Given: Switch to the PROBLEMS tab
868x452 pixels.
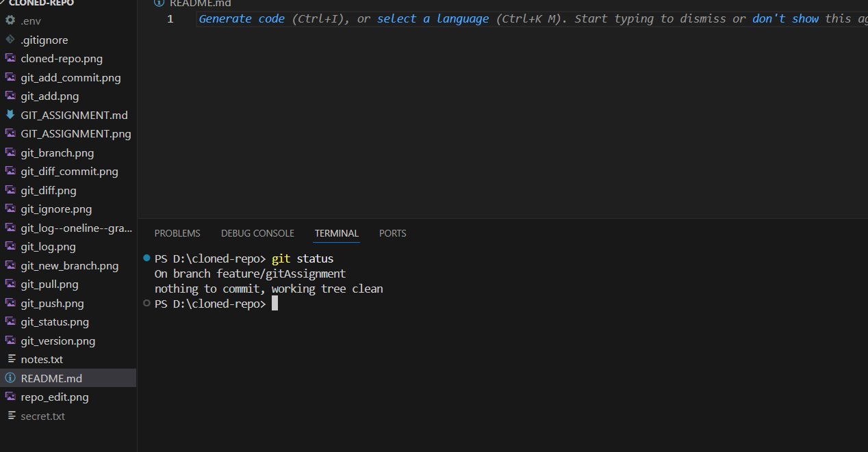Looking at the screenshot, I should click(177, 233).
